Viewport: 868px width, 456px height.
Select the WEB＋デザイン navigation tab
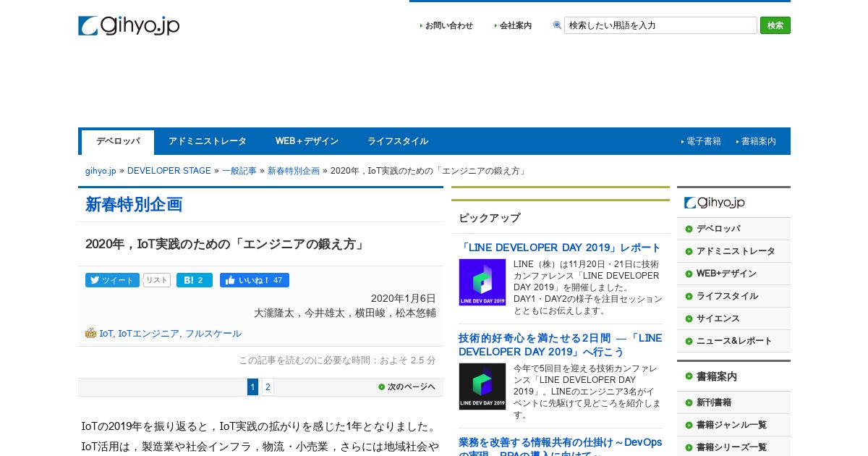point(307,142)
